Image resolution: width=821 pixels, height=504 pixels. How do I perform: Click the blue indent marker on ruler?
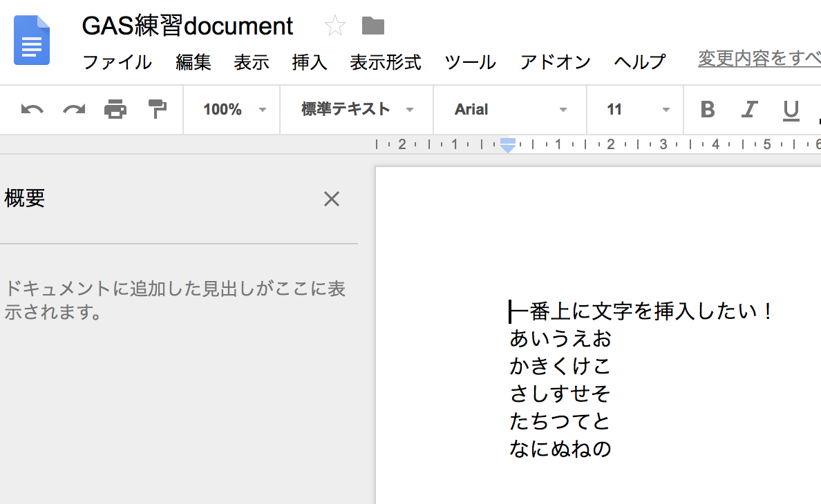point(508,146)
